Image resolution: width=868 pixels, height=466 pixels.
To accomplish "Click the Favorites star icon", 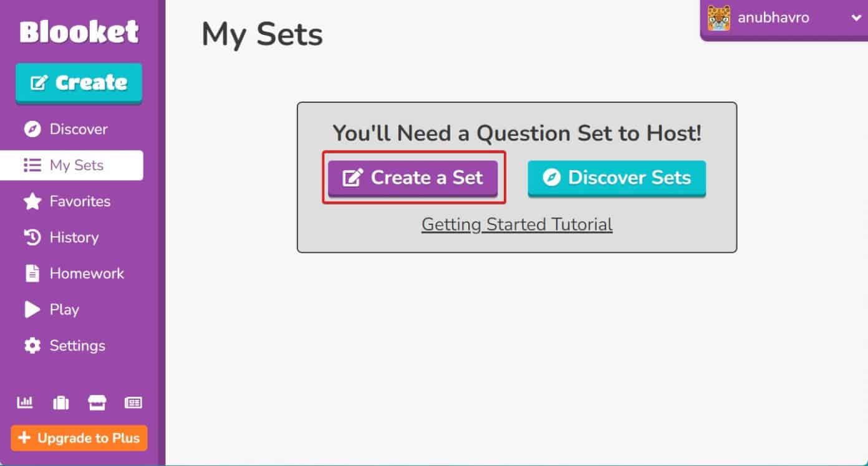I will pyautogui.click(x=32, y=201).
